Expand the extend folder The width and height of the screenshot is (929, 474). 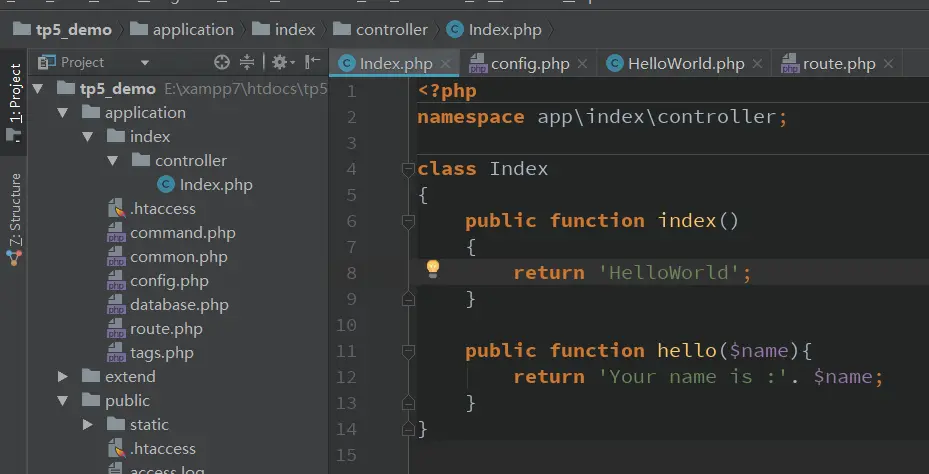coord(63,376)
